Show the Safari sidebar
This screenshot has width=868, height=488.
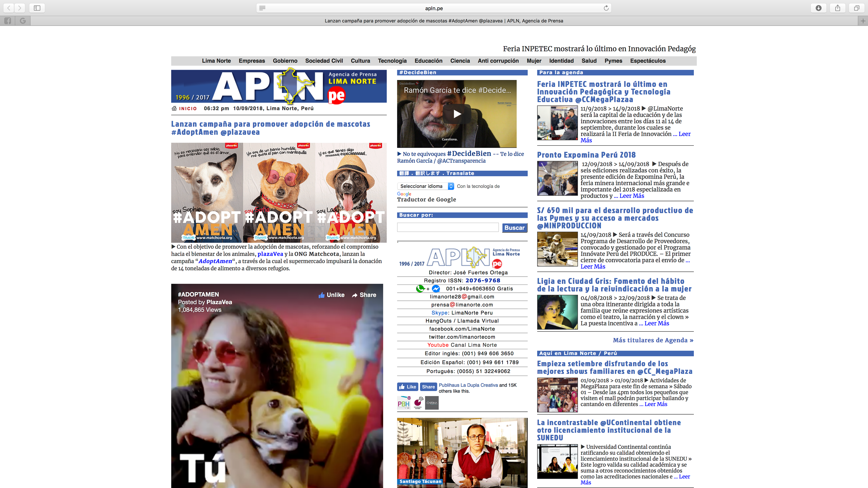pos(37,8)
